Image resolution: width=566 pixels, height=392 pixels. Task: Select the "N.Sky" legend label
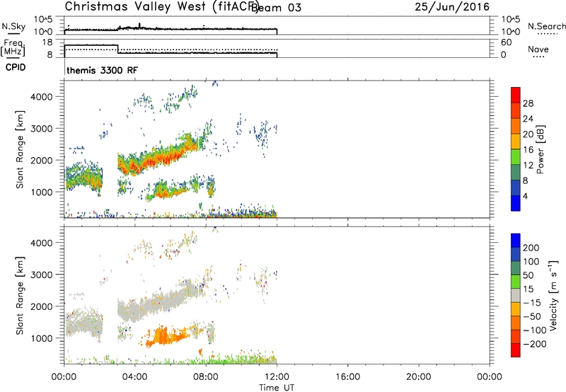click(x=13, y=26)
